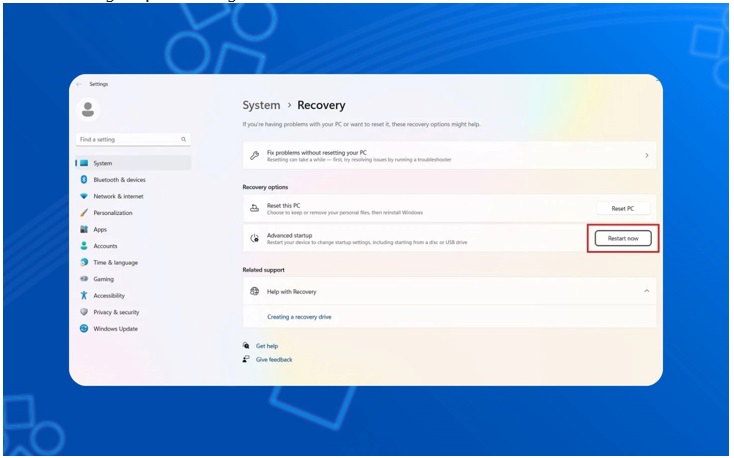Click the Bluetooth & devices icon

click(84, 179)
